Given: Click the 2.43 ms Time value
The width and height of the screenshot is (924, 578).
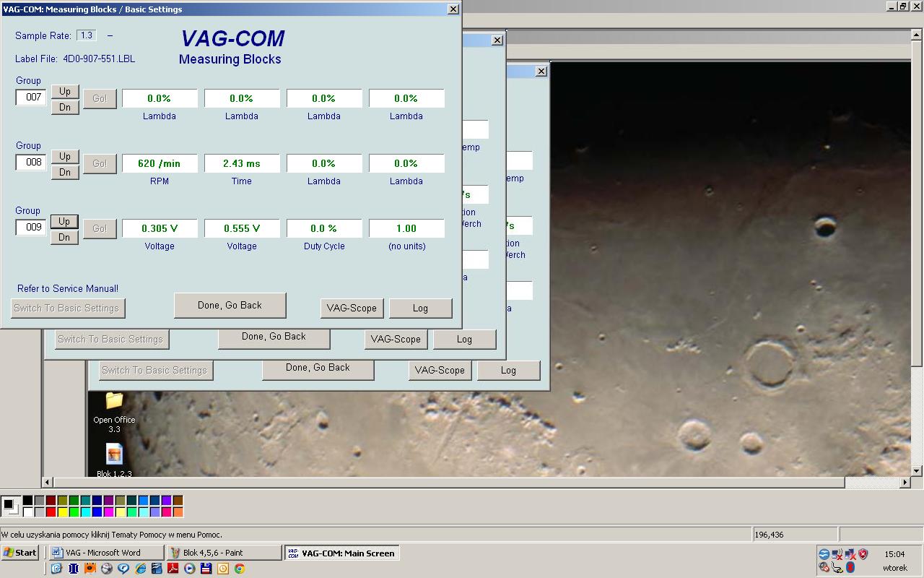Looking at the screenshot, I should pyautogui.click(x=242, y=164).
